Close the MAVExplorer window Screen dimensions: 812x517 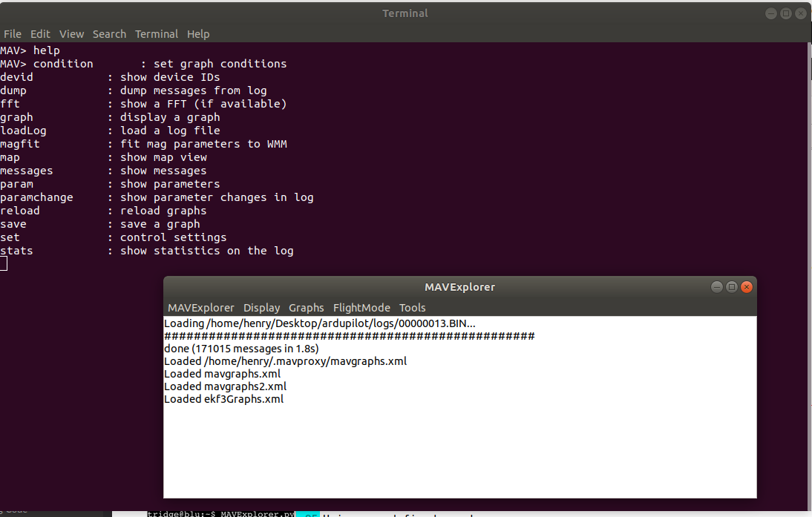746,287
